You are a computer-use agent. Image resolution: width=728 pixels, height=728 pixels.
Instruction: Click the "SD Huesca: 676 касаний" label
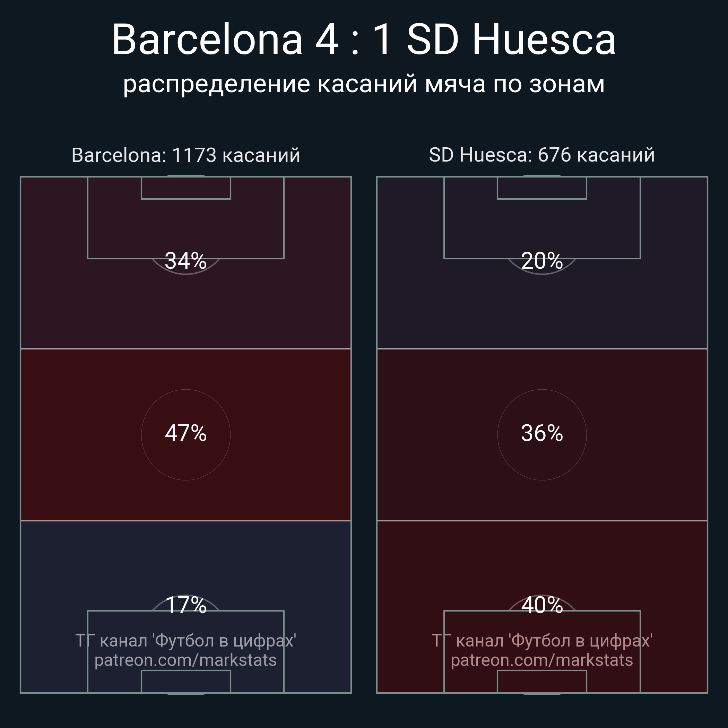(x=542, y=155)
